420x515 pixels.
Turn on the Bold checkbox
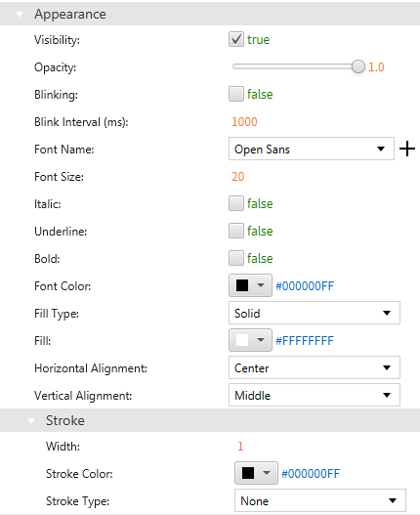[236, 258]
